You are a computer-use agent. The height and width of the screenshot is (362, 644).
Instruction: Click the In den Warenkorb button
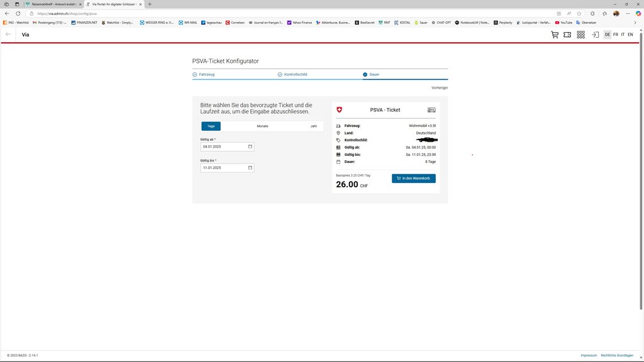point(414,178)
